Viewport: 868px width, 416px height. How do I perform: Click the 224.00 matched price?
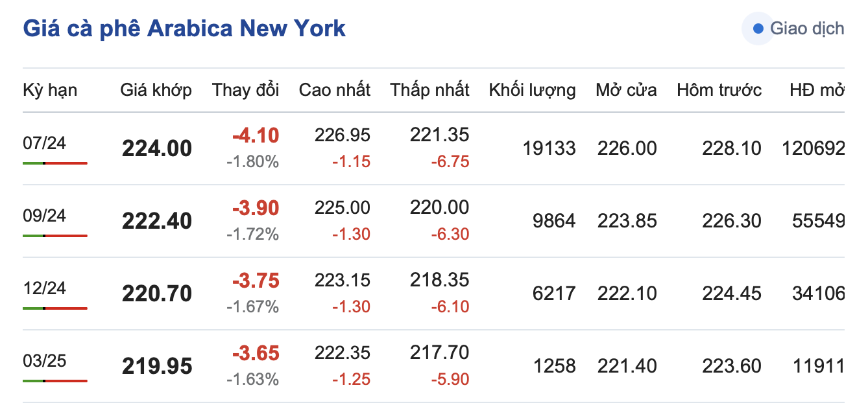[157, 149]
